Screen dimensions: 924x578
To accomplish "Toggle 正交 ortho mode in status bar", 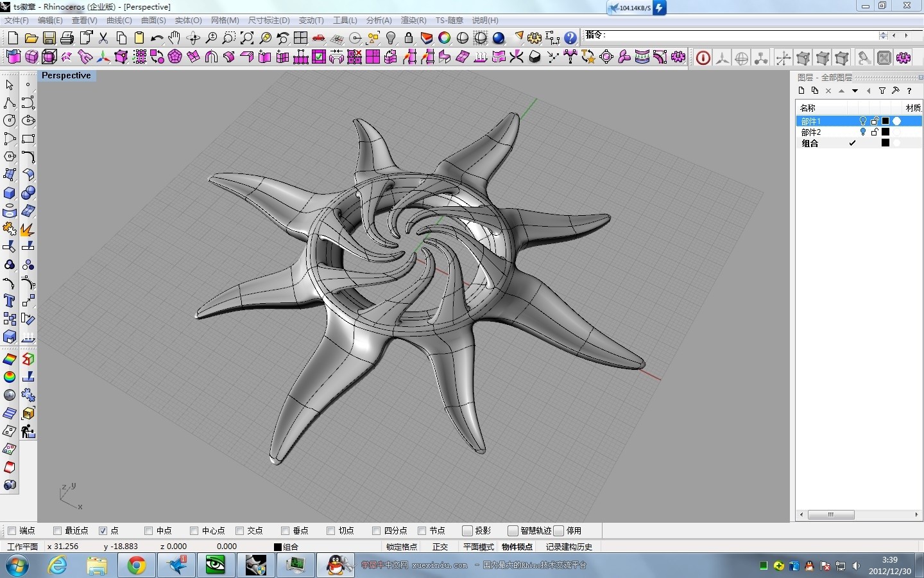I will point(440,547).
